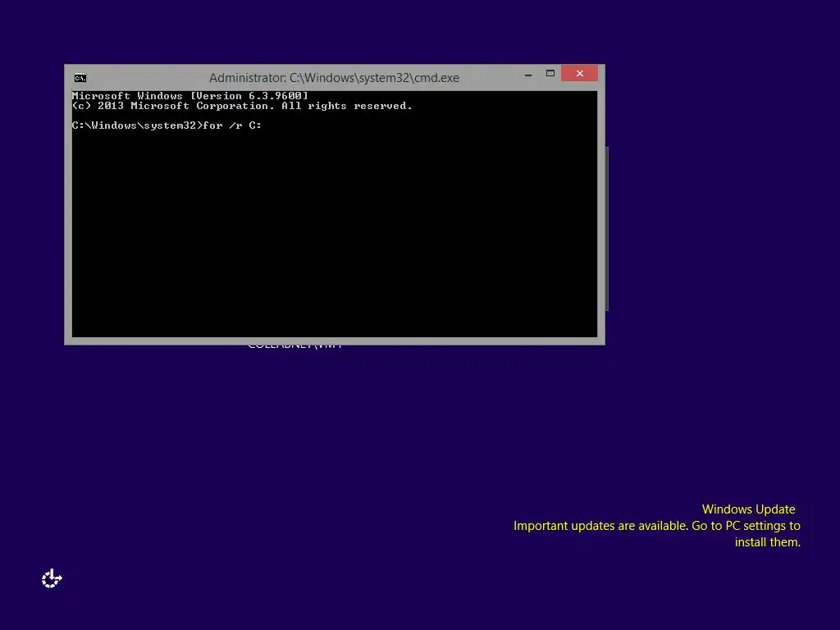
Task: Click the 'install them.' text line
Action: [768, 542]
